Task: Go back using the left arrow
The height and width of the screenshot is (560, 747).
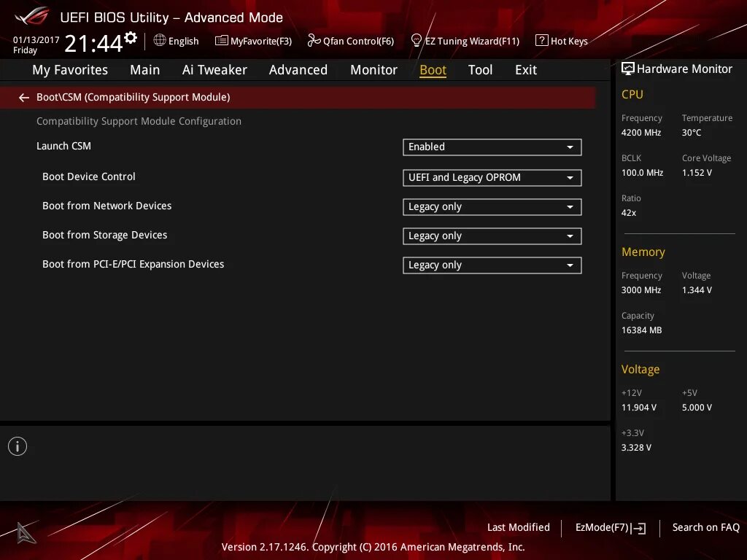Action: (24, 98)
